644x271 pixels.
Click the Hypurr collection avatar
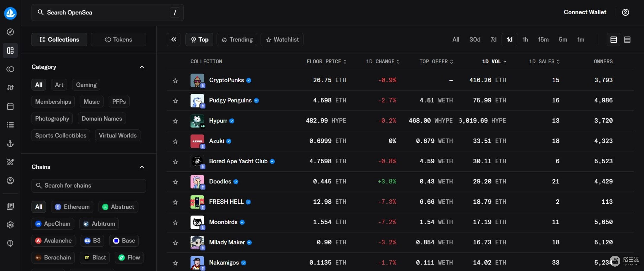(197, 121)
